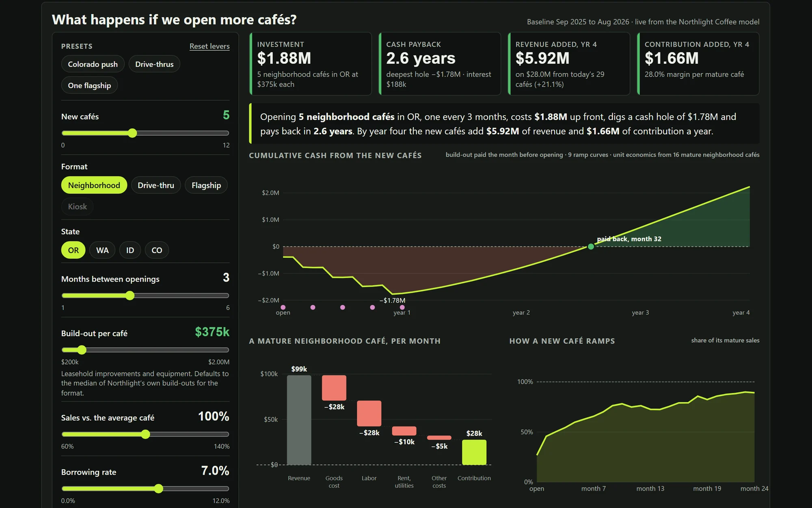Click the Build-out per café slider handle

82,350
